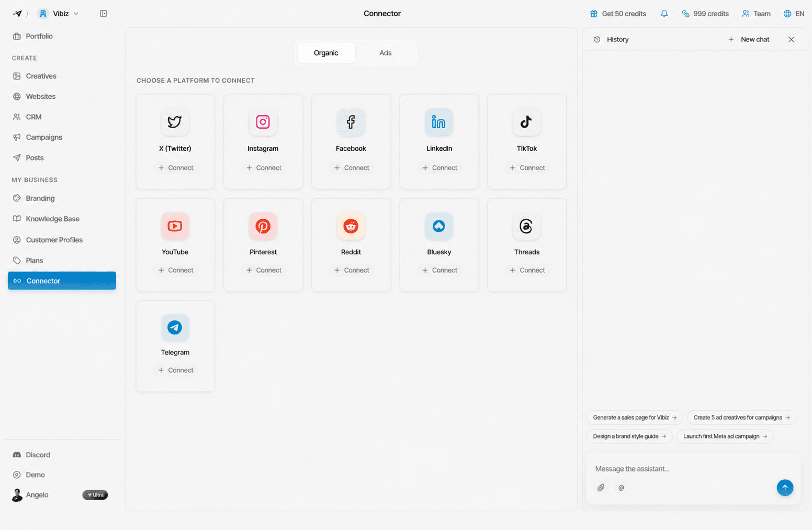The image size is (812, 530).
Task: Click the LinkedIn logo icon
Action: [x=438, y=122]
